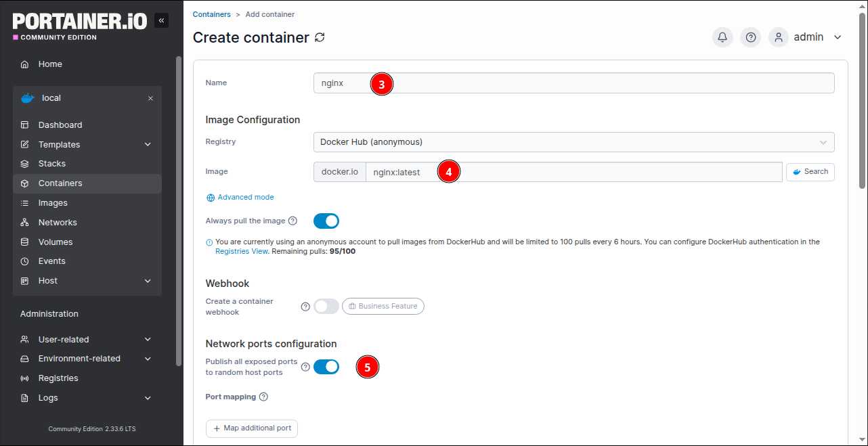Click the help icon beside Always pull the image
Image resolution: width=868 pixels, height=446 pixels.
(x=292, y=221)
